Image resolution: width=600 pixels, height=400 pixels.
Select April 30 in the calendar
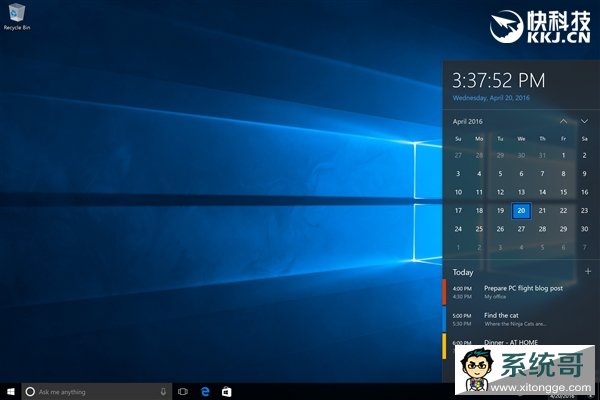click(584, 229)
